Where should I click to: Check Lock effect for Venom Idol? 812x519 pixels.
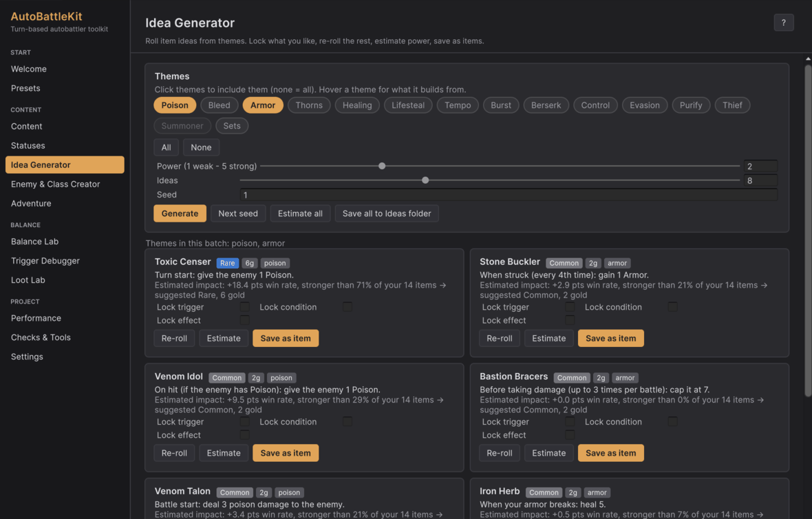(244, 435)
